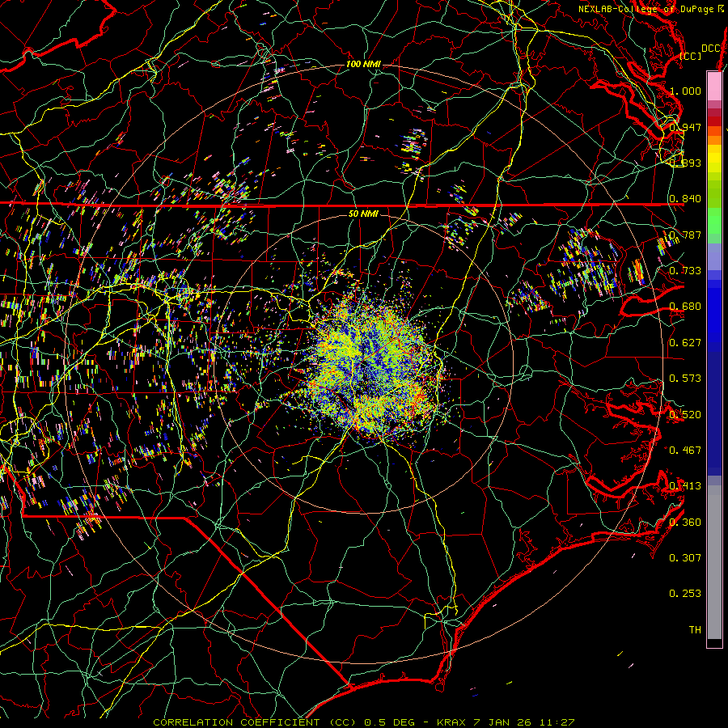This screenshot has width=728, height=728.
Task: Click the pink top segment of color bar
Action: 714,86
